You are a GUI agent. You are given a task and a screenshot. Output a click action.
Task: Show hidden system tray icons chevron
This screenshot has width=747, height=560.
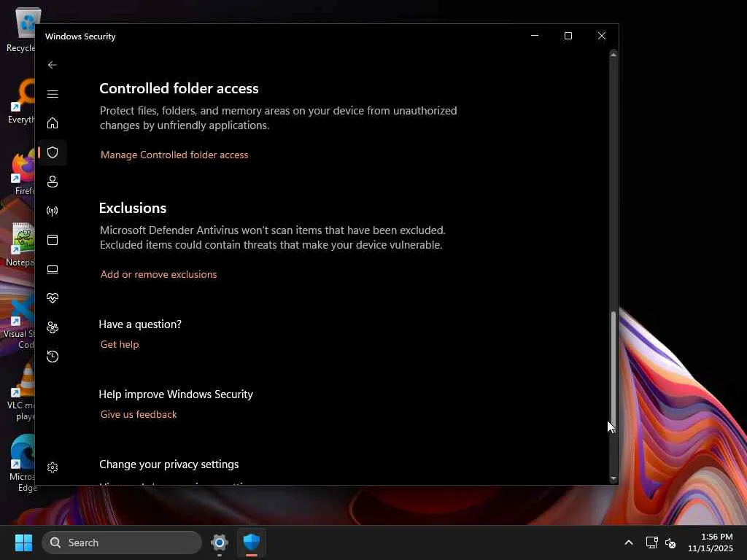click(629, 542)
